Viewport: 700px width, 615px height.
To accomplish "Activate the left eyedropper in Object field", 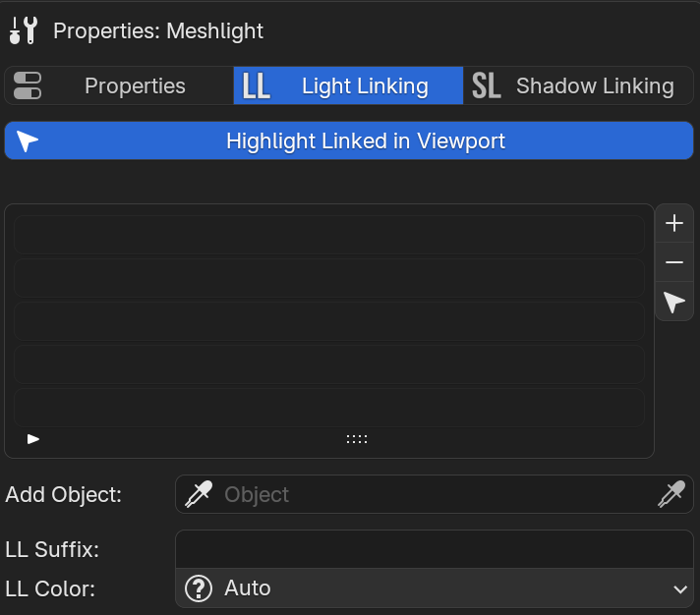I will tap(199, 494).
